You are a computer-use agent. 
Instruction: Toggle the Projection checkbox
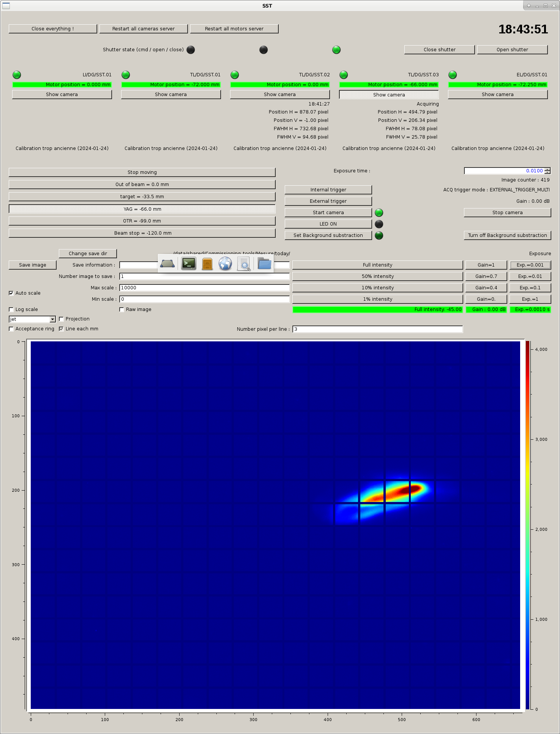click(x=61, y=319)
